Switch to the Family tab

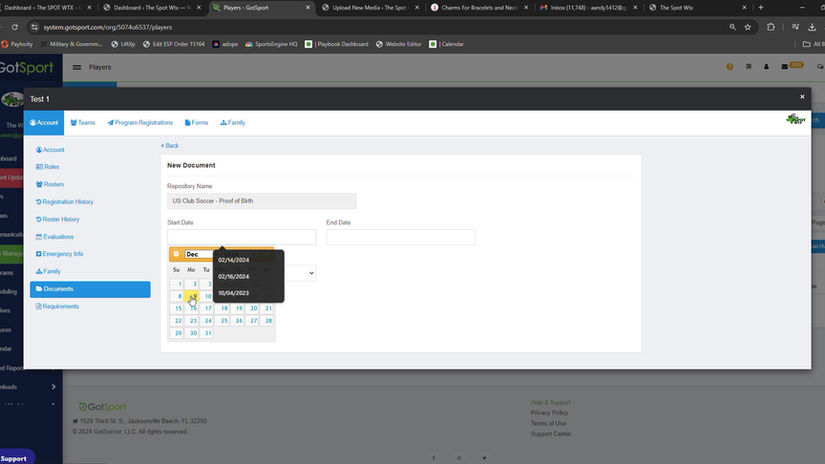click(233, 123)
